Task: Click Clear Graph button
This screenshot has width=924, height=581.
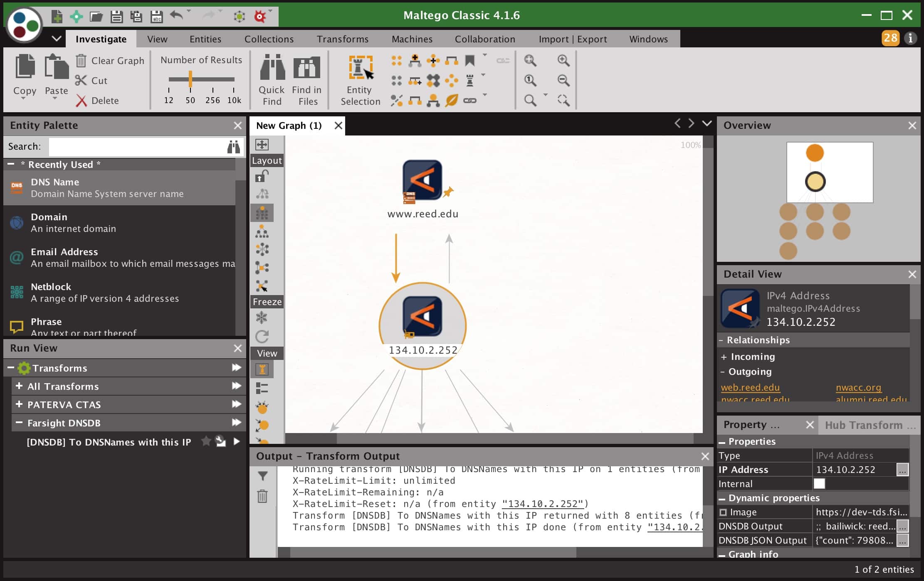Action: (110, 61)
